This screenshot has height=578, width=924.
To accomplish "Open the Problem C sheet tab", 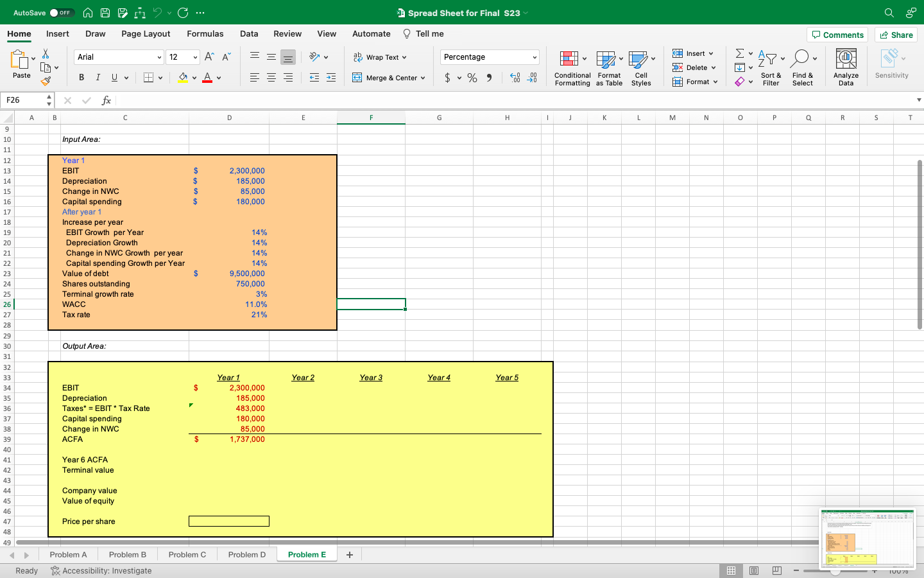I will pyautogui.click(x=187, y=554).
